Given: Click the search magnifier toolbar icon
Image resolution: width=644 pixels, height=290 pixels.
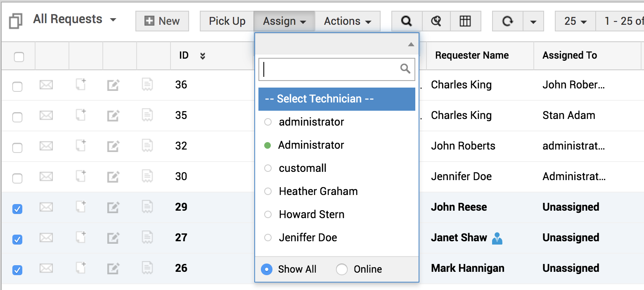Looking at the screenshot, I should [407, 21].
